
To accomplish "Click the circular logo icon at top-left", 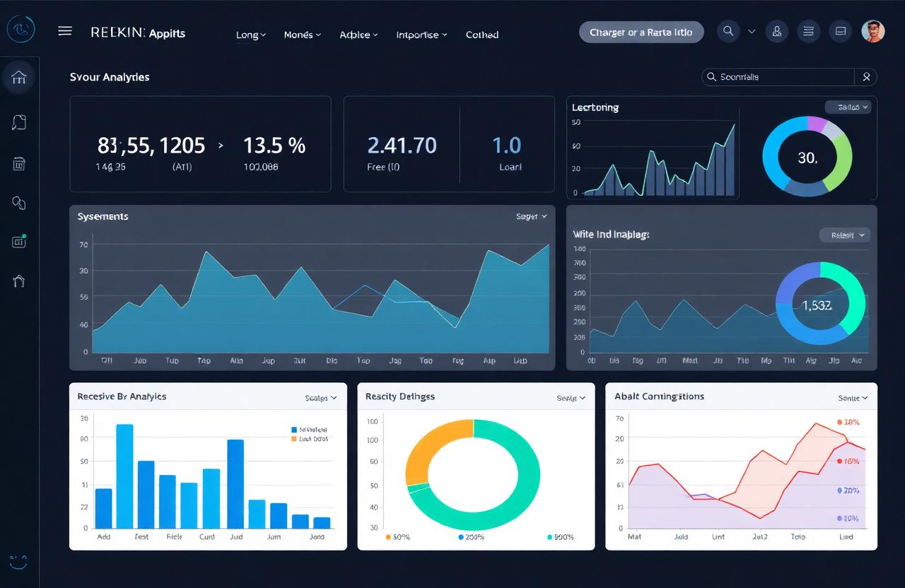I will pyautogui.click(x=20, y=30).
